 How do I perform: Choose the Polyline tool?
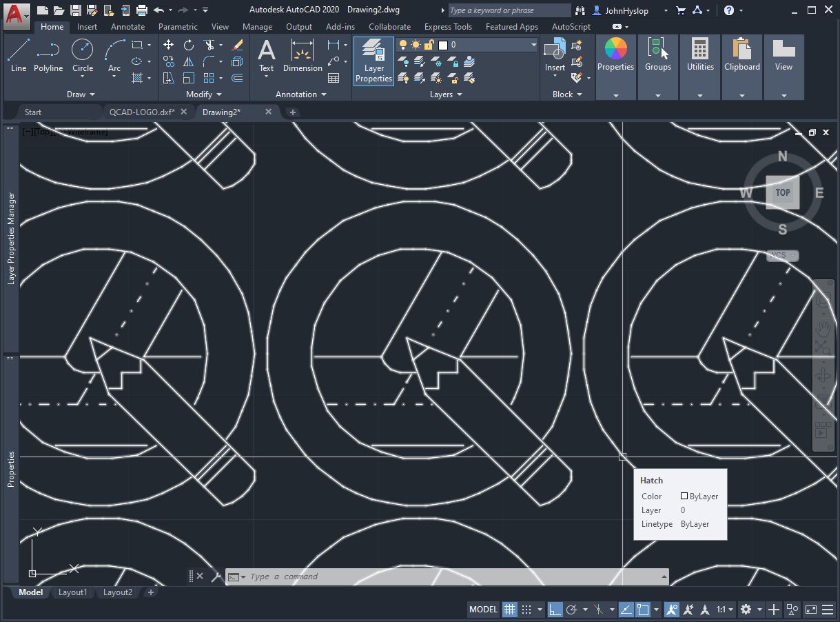tap(48, 55)
